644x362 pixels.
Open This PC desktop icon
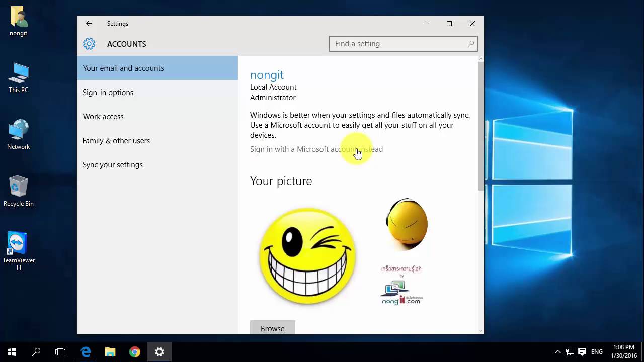(x=19, y=78)
